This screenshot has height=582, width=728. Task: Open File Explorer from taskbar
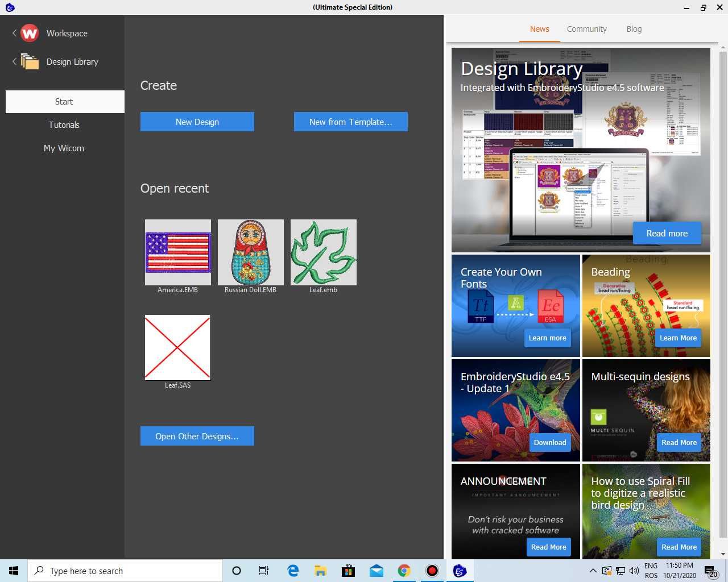(321, 571)
